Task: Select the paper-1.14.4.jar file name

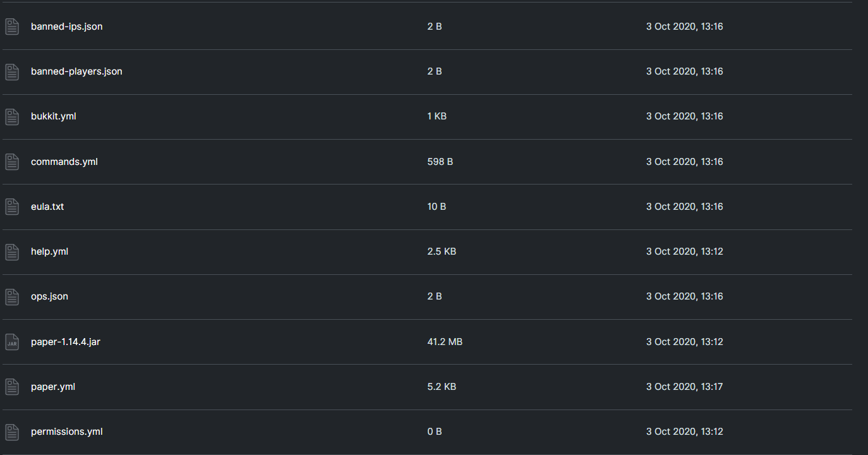Action: pos(66,342)
